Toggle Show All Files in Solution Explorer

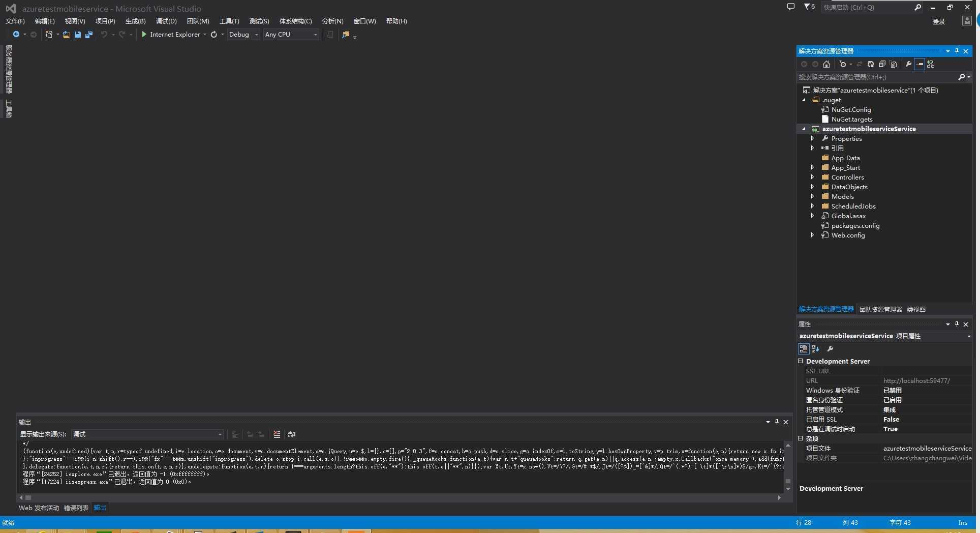pyautogui.click(x=893, y=64)
